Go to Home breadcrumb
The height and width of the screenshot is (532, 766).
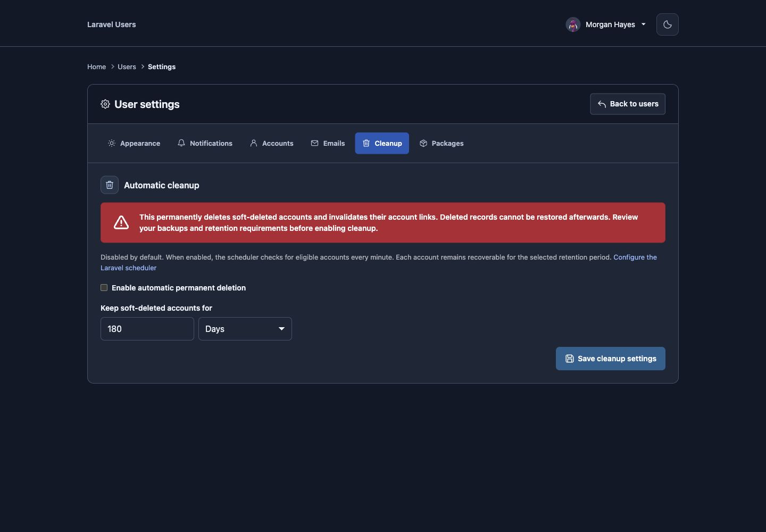96,66
